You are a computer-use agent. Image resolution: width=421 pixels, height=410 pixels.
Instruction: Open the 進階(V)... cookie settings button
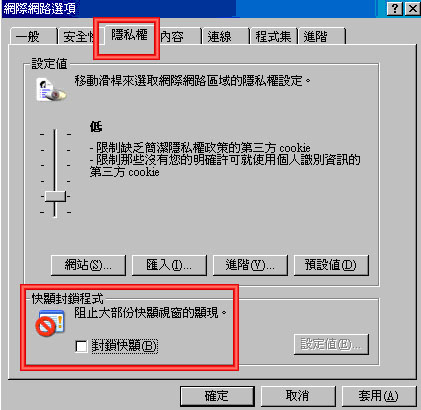click(x=250, y=265)
